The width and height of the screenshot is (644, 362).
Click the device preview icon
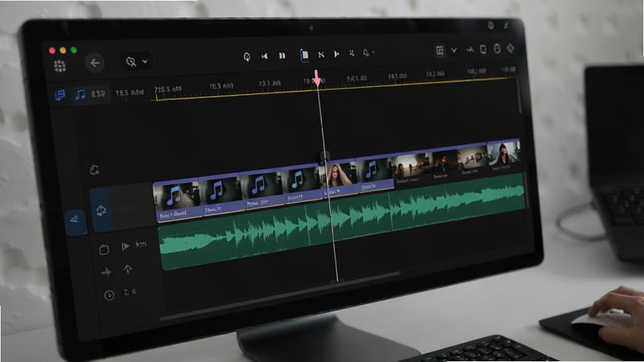[484, 49]
